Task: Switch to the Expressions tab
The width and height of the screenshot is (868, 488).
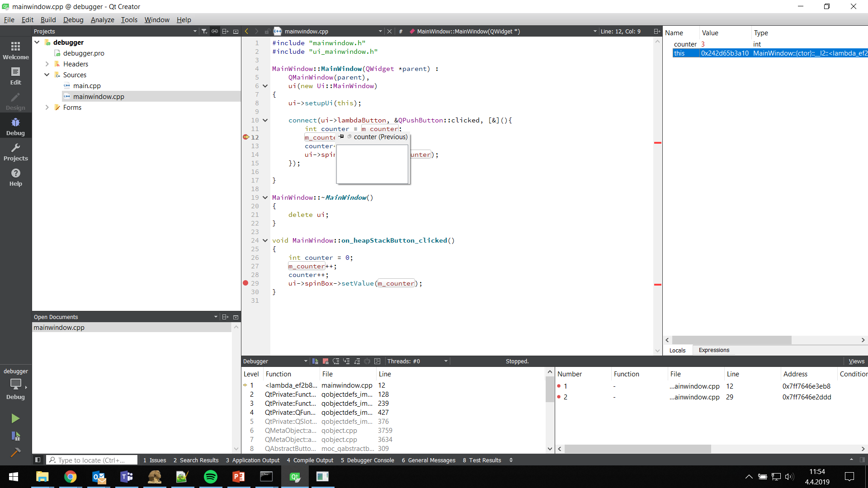Action: point(714,350)
